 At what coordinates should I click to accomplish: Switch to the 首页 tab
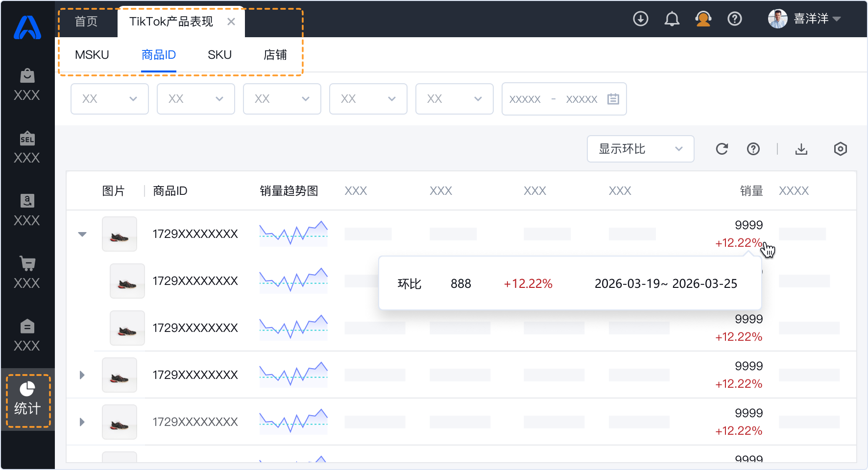86,22
